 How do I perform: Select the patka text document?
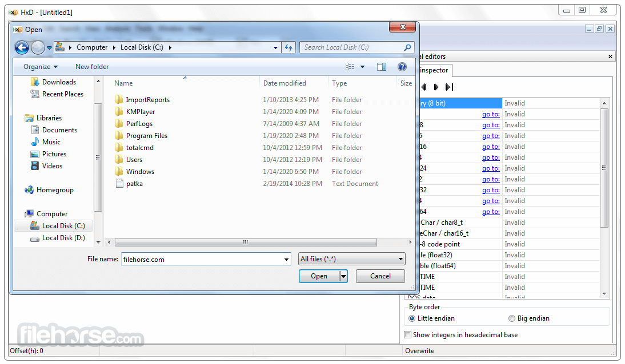(134, 184)
